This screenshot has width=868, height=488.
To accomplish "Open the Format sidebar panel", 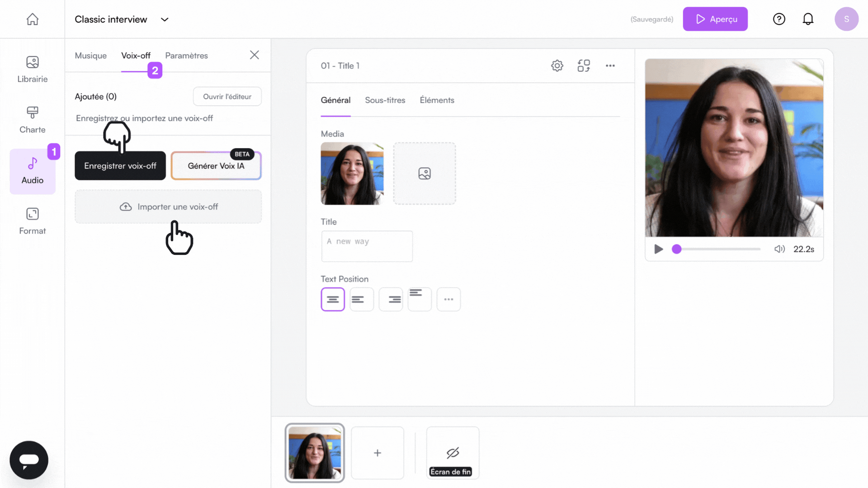I will click(x=32, y=221).
